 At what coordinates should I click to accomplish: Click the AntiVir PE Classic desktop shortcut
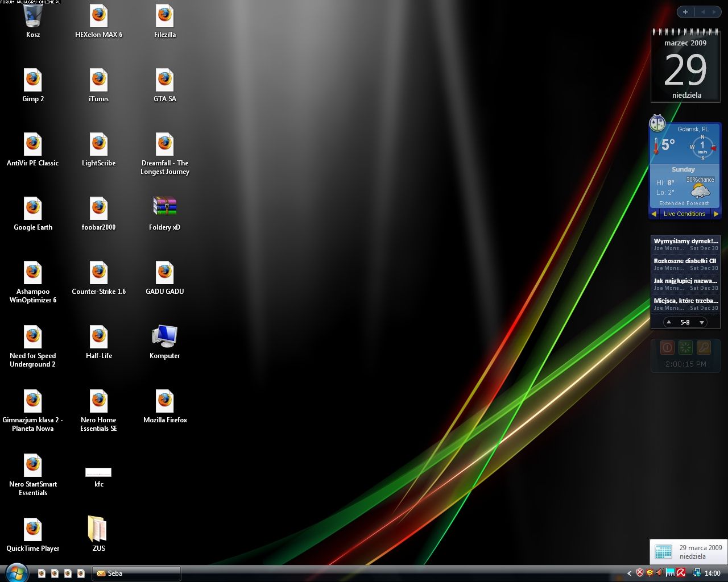[x=33, y=149]
